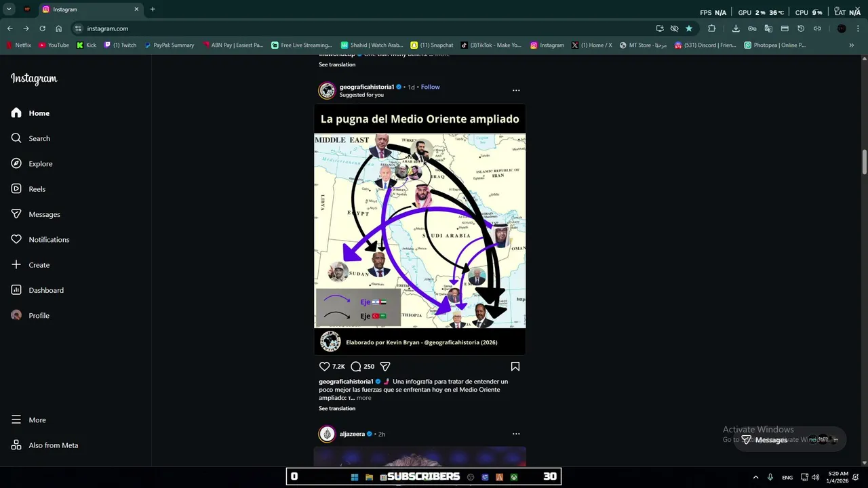This screenshot has width=868, height=488.
Task: Open the Explore page
Action: point(32,164)
